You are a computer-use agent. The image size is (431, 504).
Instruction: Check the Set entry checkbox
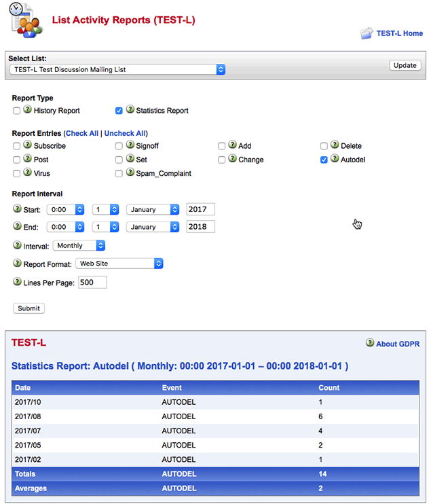coord(119,160)
